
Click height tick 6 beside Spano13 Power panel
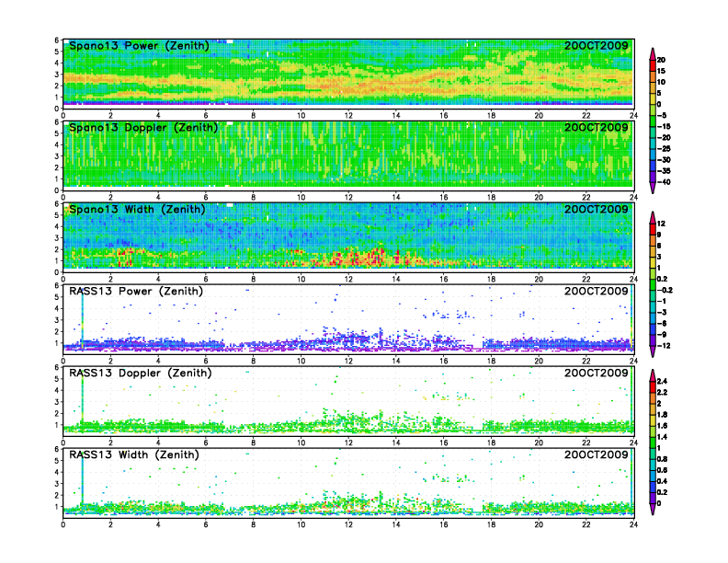57,40
